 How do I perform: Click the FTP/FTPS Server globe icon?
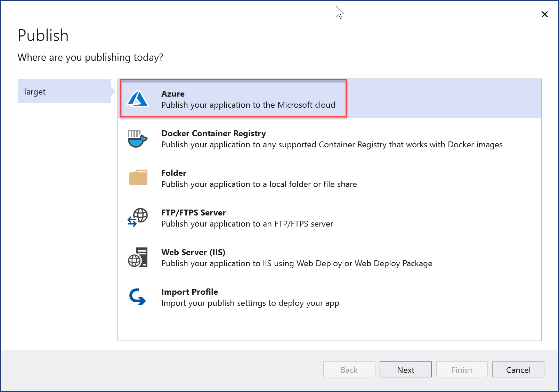tap(138, 218)
